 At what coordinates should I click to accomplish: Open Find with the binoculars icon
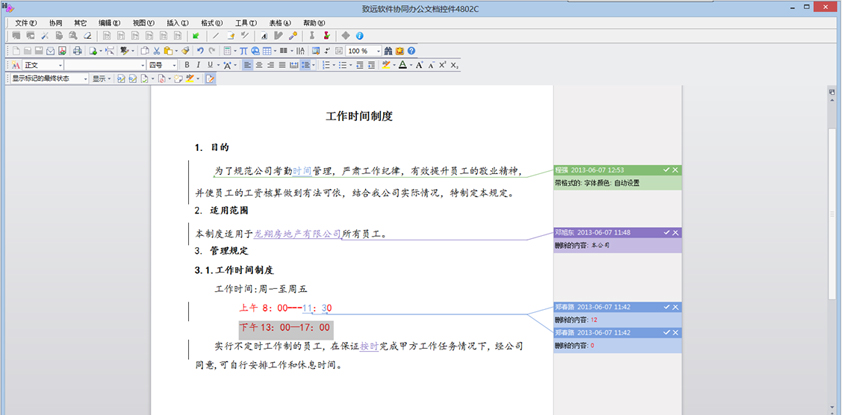[388, 51]
